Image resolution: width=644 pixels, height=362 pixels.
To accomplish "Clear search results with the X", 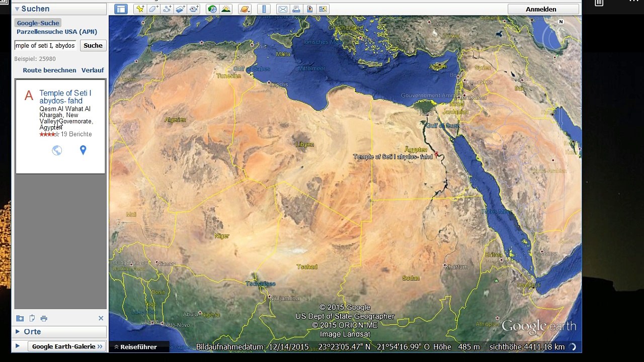I will click(101, 318).
